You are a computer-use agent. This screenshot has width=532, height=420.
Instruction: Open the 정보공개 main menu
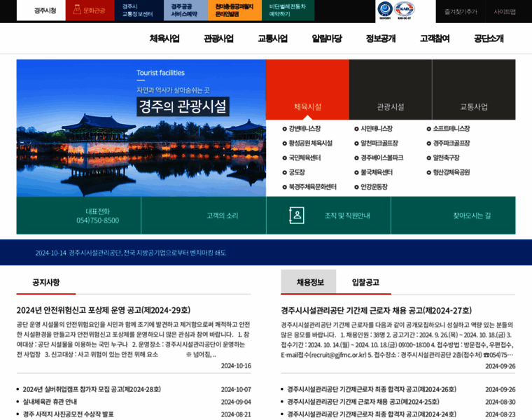[x=380, y=38]
